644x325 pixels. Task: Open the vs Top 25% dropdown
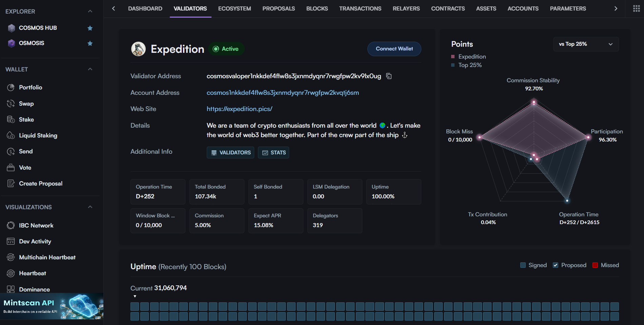click(586, 44)
